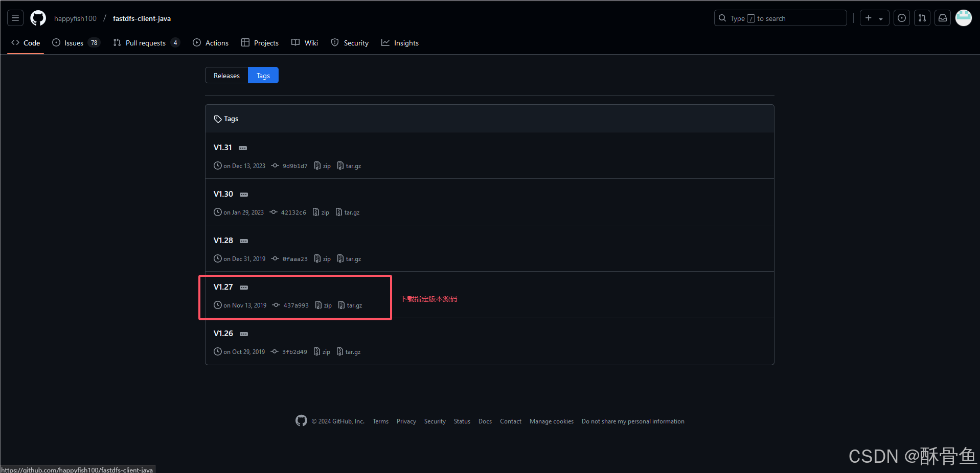The height and width of the screenshot is (473, 980).
Task: Click Manage cookies in footer
Action: click(x=552, y=421)
